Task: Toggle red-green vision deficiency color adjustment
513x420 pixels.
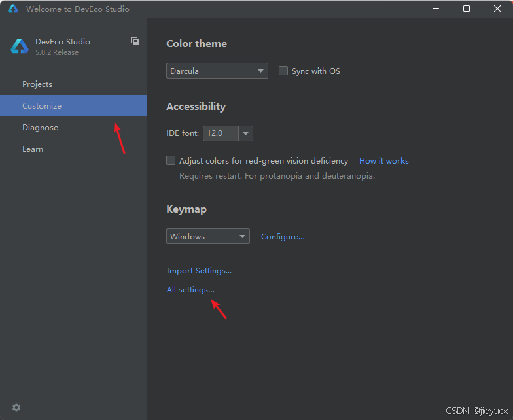Action: coord(171,160)
